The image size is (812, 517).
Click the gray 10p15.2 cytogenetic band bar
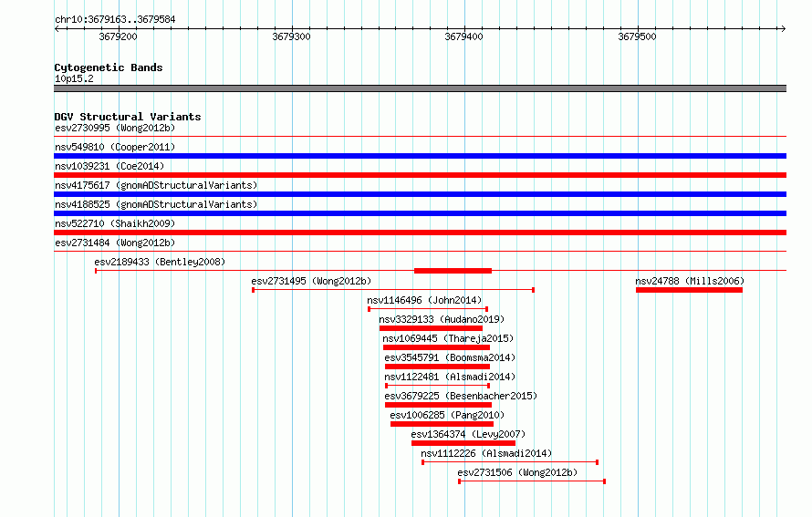tap(420, 88)
